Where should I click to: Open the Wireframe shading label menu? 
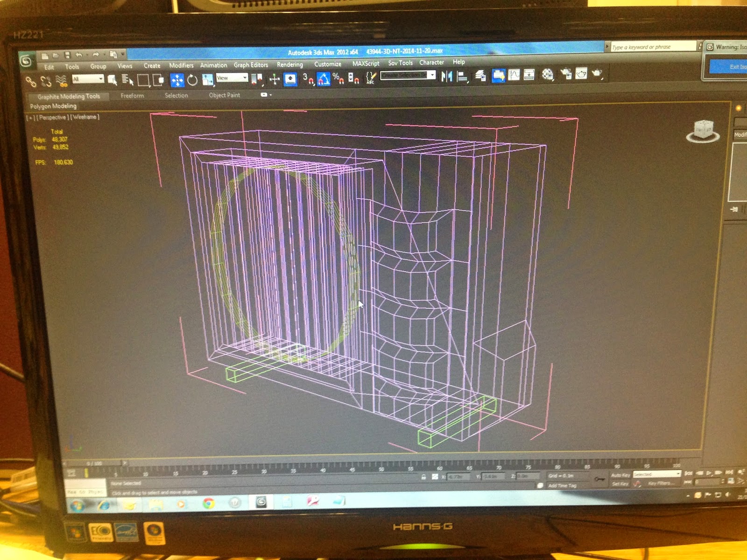85,117
